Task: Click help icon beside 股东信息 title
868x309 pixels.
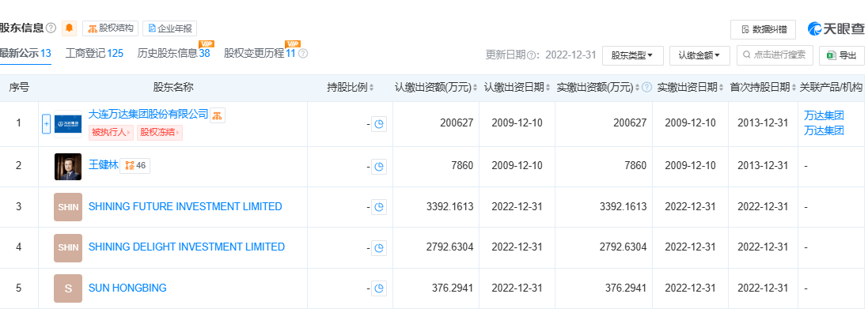Action: point(51,28)
